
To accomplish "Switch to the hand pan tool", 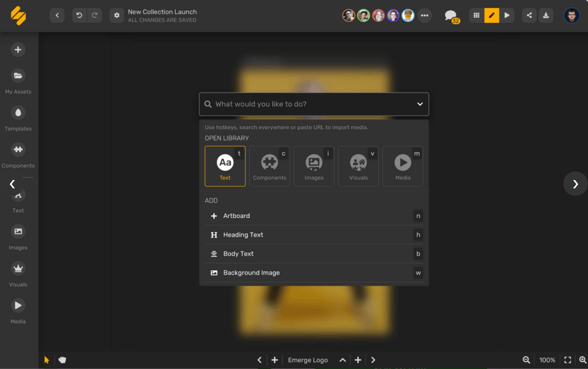I will [x=62, y=359].
